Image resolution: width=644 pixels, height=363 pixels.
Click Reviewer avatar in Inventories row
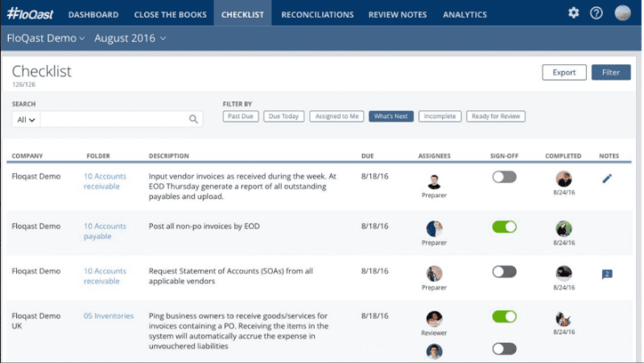(434, 319)
